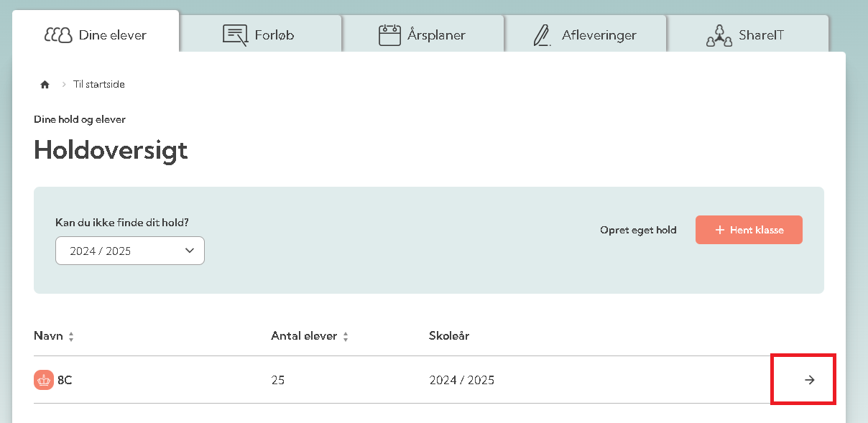The image size is (868, 423).
Task: Sort the list by Navn column arrows
Action: [71, 337]
